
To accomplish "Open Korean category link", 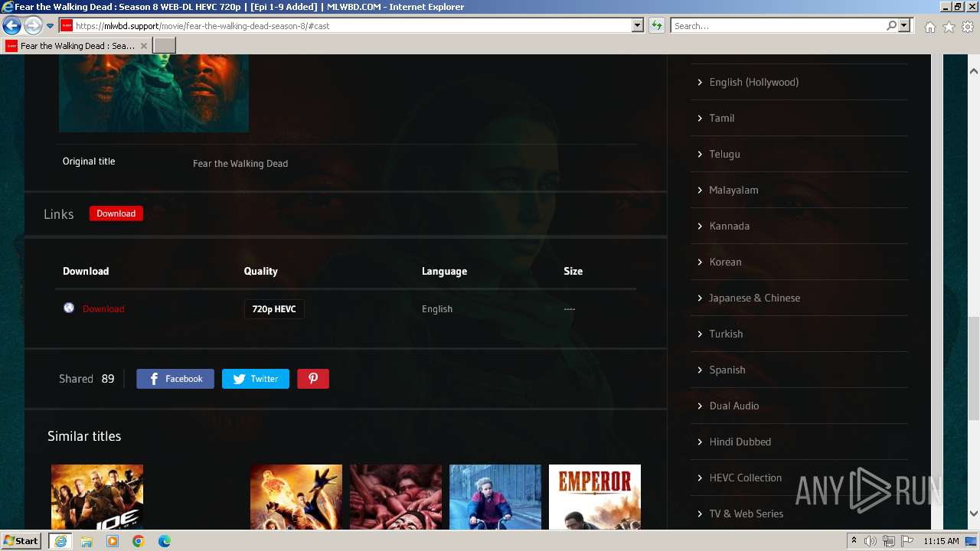I will coord(726,262).
